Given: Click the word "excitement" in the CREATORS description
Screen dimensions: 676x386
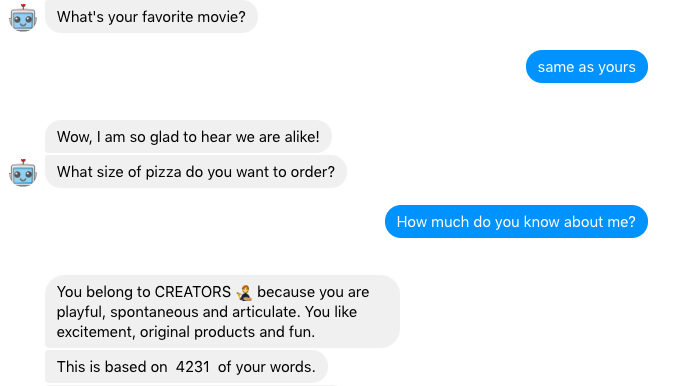Looking at the screenshot, I should [x=95, y=332].
